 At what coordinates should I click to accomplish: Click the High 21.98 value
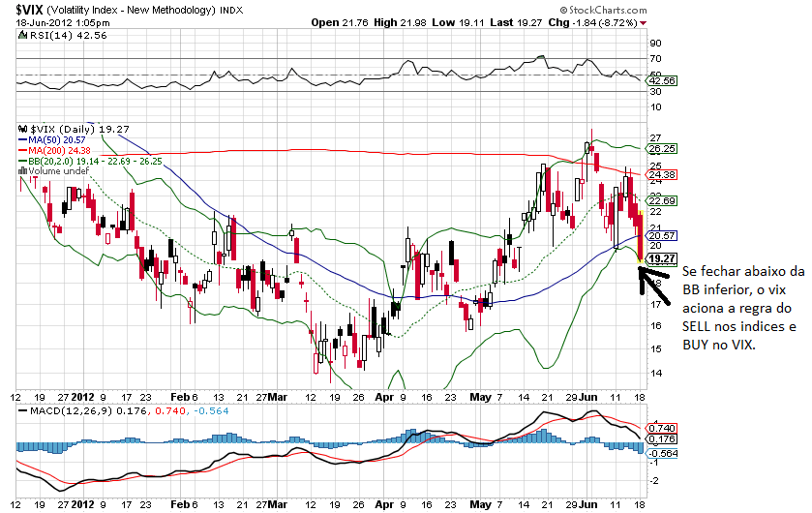coord(400,23)
